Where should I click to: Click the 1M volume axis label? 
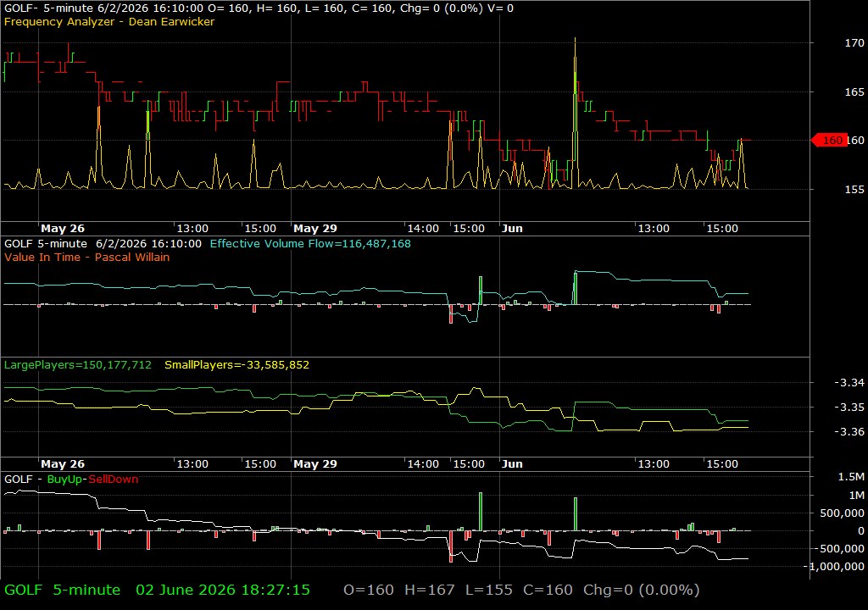pos(856,495)
